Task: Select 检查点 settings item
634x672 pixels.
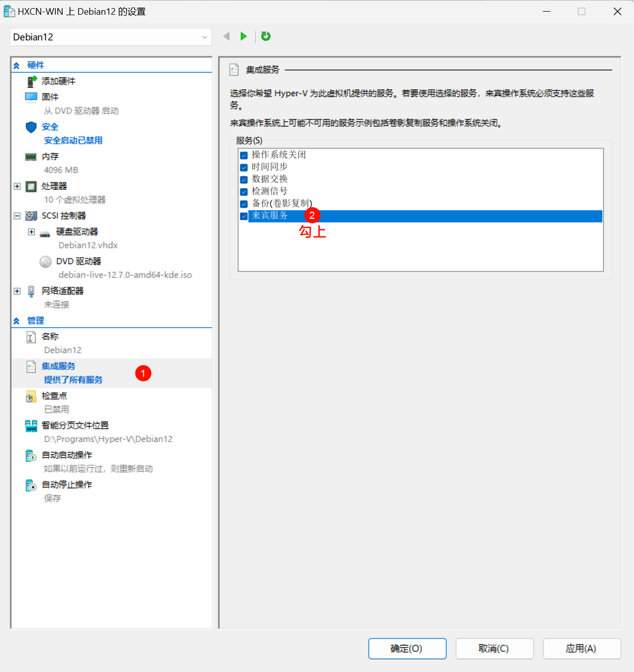Action: 54,396
